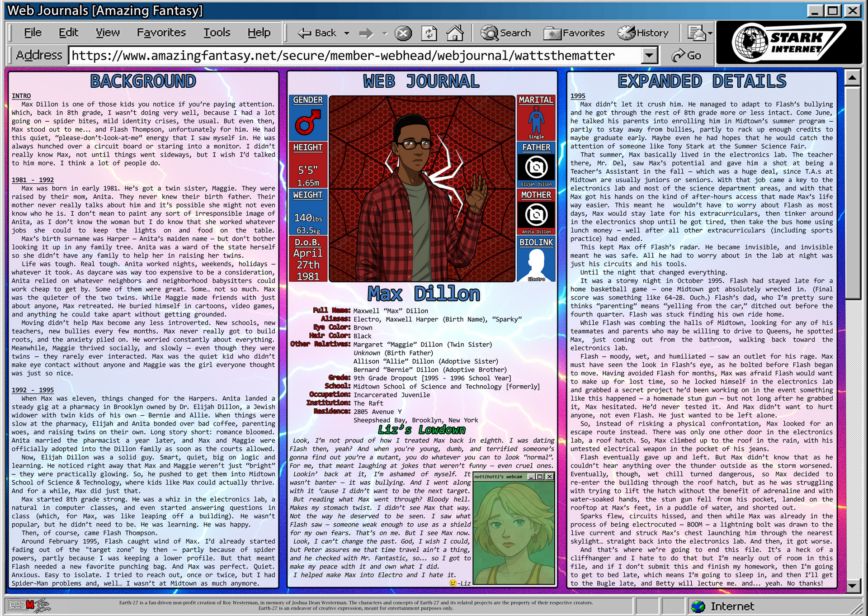Screen dimensions: 868x616
Task: Refresh the page with the Refresh icon
Action: pos(429,33)
